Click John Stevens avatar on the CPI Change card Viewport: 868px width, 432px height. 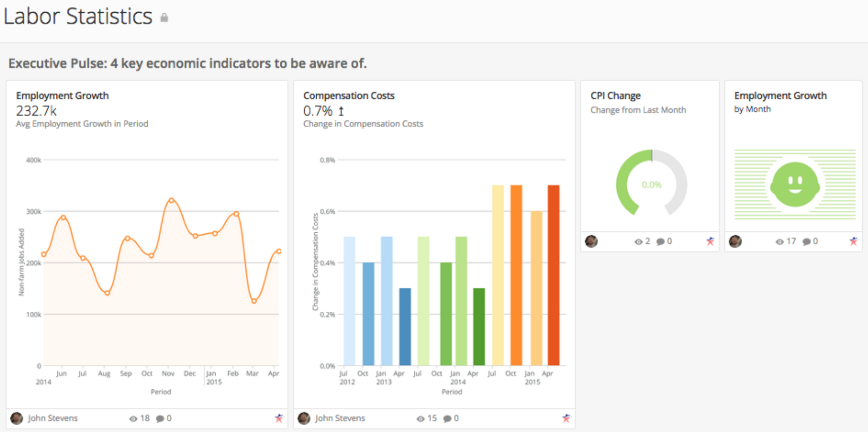click(x=592, y=241)
